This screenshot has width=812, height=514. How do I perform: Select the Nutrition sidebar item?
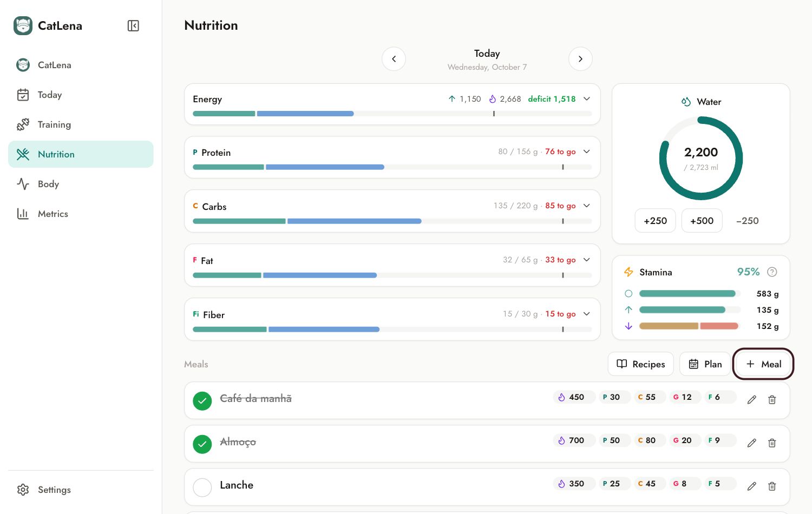pos(81,154)
